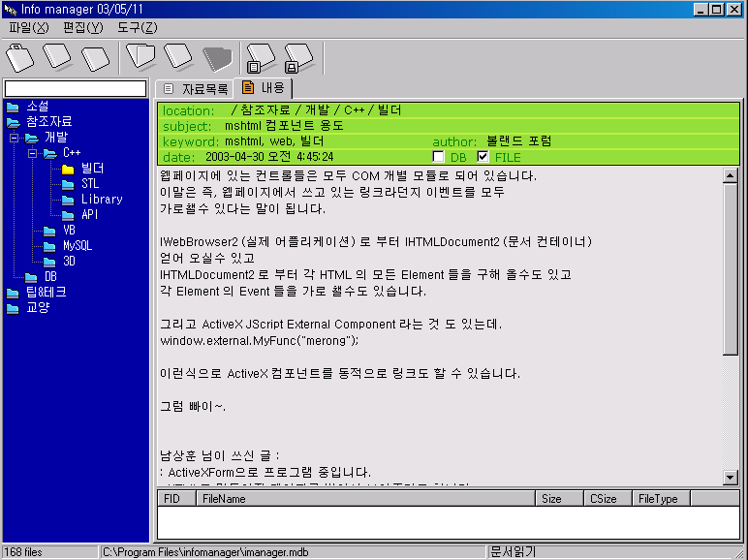
Task: Switch to the 자료목록 tab
Action: (x=195, y=88)
